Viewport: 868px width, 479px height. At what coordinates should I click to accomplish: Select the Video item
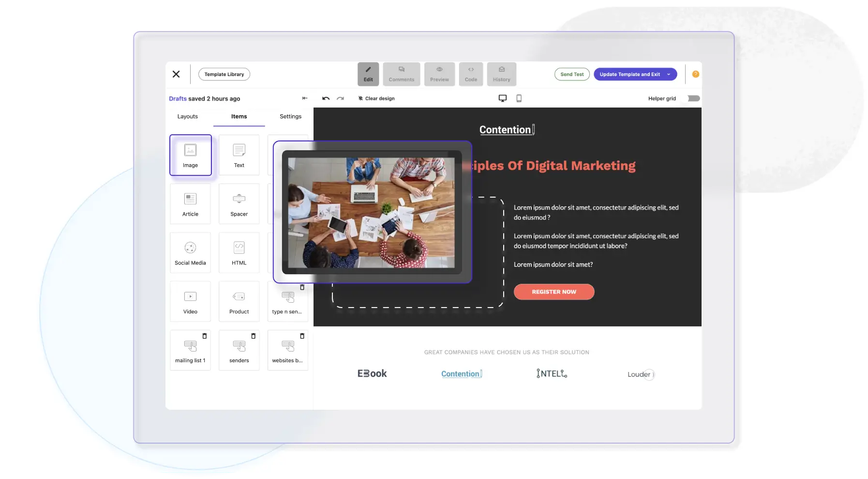tap(190, 302)
